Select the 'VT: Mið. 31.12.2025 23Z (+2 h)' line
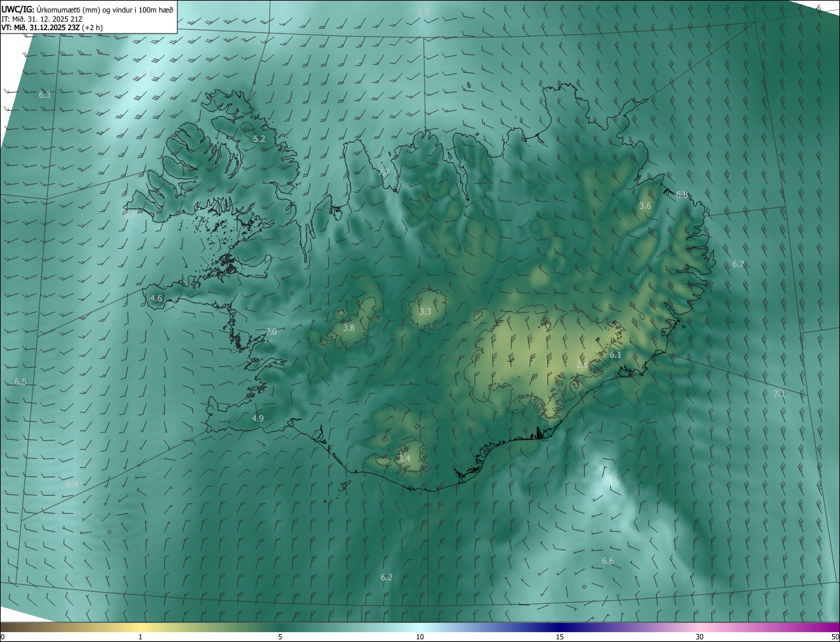The height and width of the screenshot is (642, 840). tap(51, 28)
